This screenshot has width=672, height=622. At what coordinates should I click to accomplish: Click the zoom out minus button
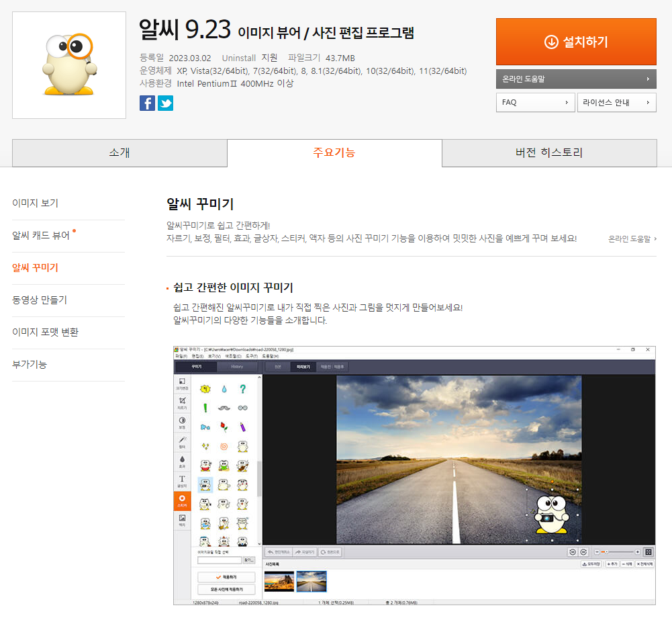(597, 552)
